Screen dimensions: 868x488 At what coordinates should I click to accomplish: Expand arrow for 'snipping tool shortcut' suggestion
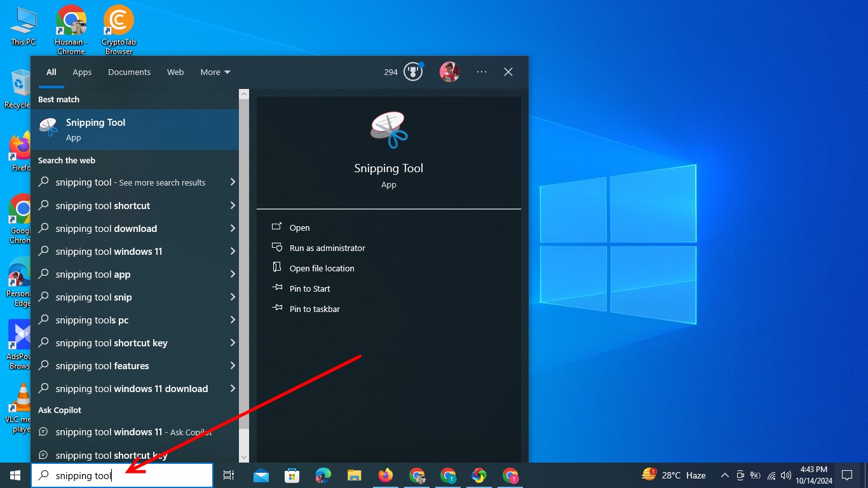pos(233,205)
